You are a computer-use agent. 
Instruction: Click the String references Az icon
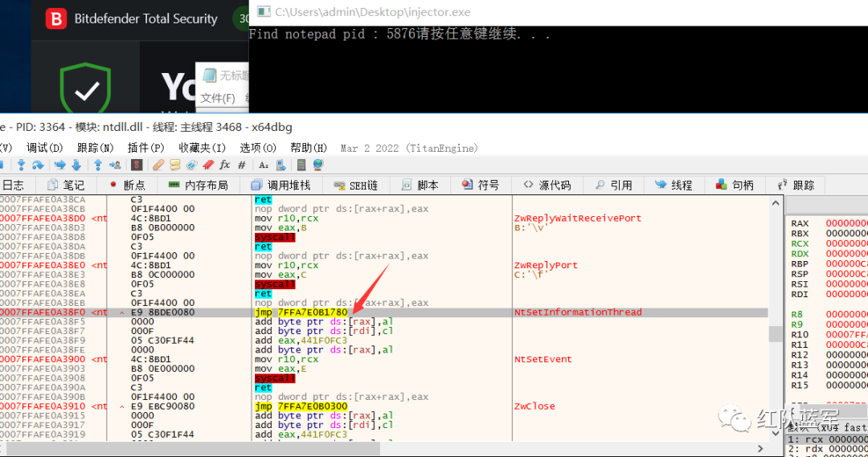point(264,165)
